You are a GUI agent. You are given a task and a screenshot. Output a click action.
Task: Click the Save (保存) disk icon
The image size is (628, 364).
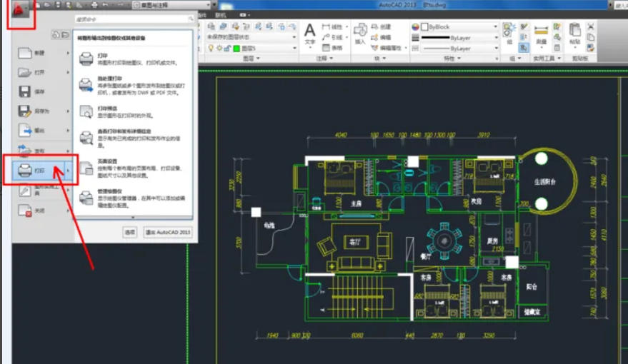point(24,91)
